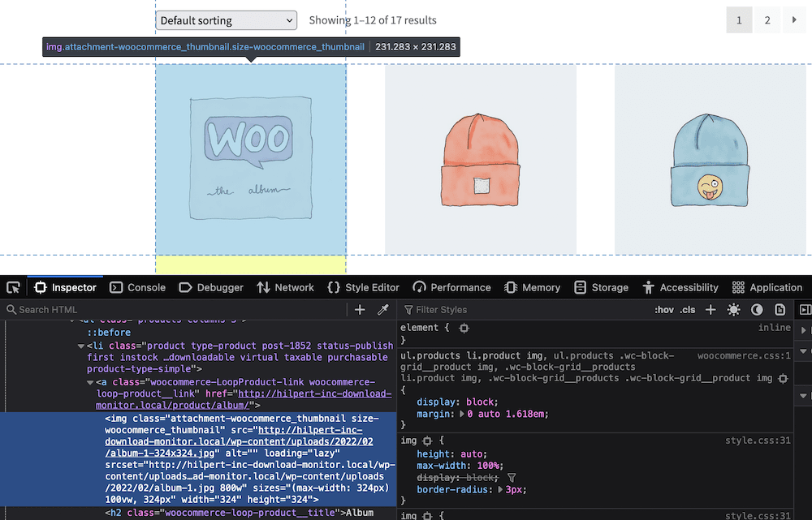The image size is (812, 520).
Task: Edit the max-width 100% value
Action: [486, 466]
